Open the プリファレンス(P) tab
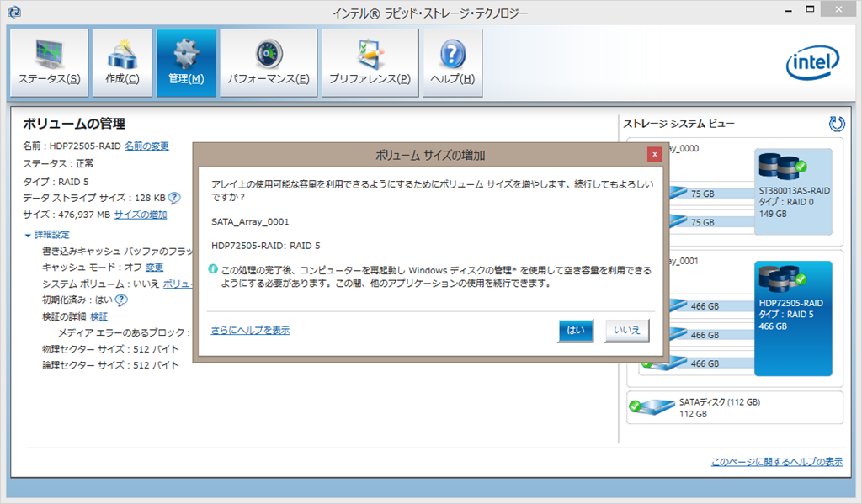862x504 pixels. click(x=370, y=62)
